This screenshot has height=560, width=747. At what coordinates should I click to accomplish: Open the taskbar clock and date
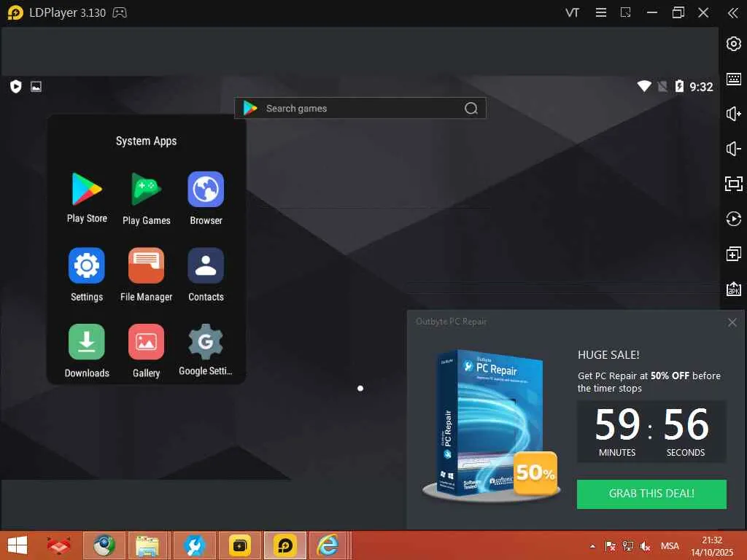pyautogui.click(x=712, y=546)
